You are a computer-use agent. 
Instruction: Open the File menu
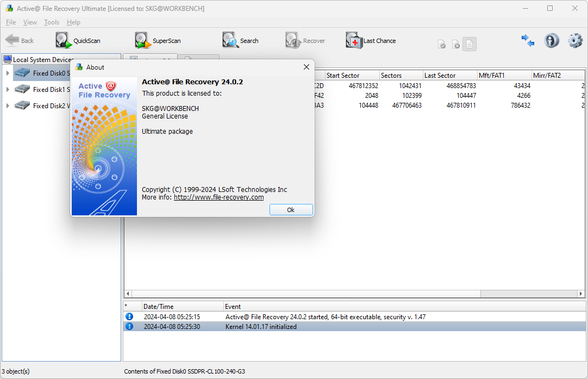tap(11, 22)
